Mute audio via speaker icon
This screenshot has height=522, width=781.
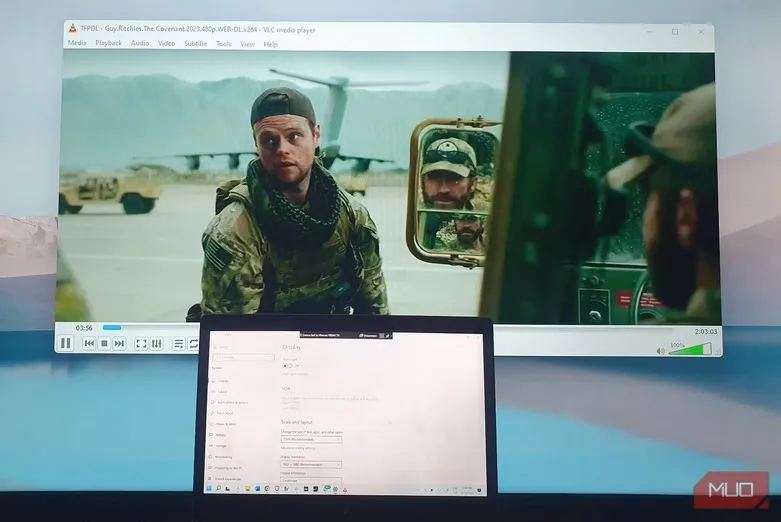pos(660,350)
